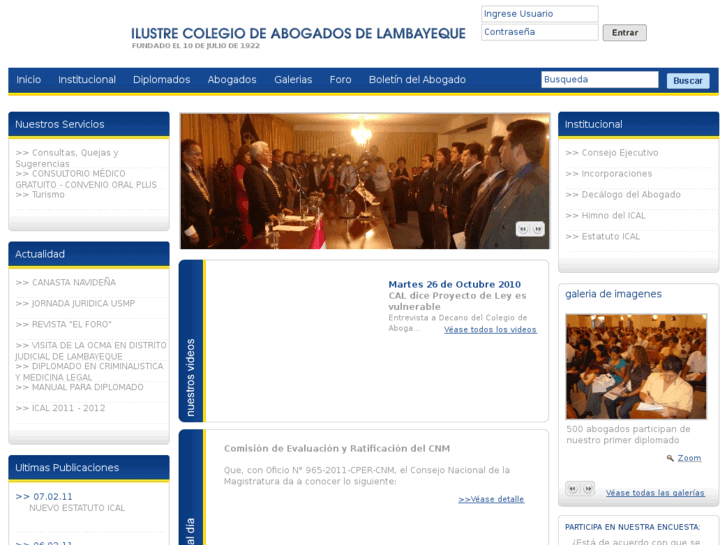Open Incorporaciones link
The height and width of the screenshot is (545, 727).
[608, 173]
